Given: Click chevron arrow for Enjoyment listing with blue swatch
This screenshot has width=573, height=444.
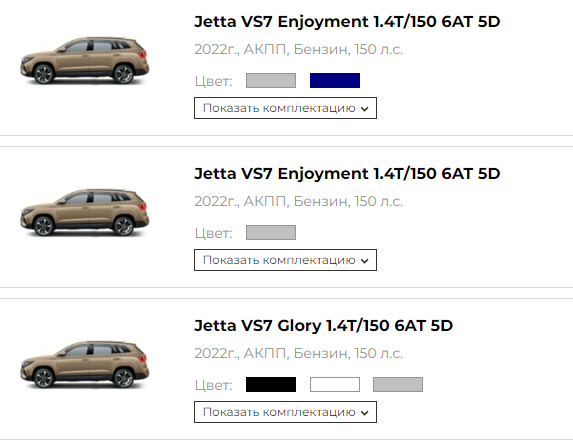Looking at the screenshot, I should [x=364, y=109].
